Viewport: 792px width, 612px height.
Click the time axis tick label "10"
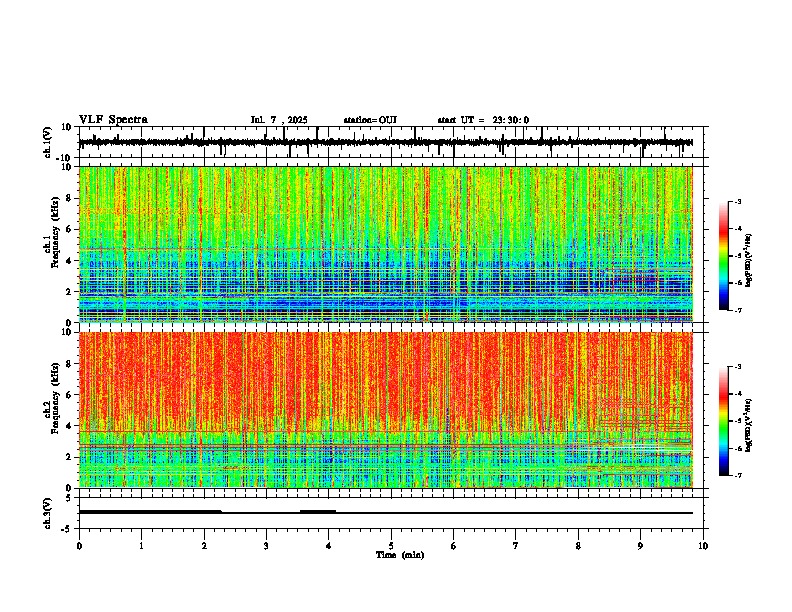[x=703, y=546]
